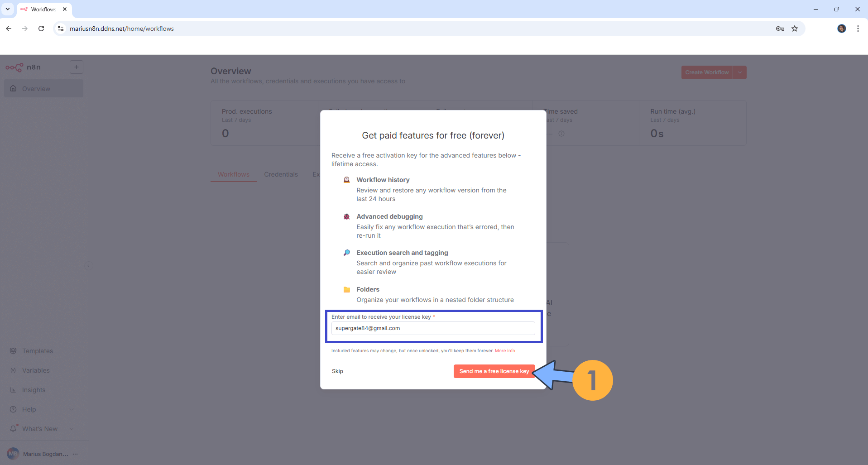
Task: Collapse the sidebar with the chevron handle
Action: pos(89,266)
